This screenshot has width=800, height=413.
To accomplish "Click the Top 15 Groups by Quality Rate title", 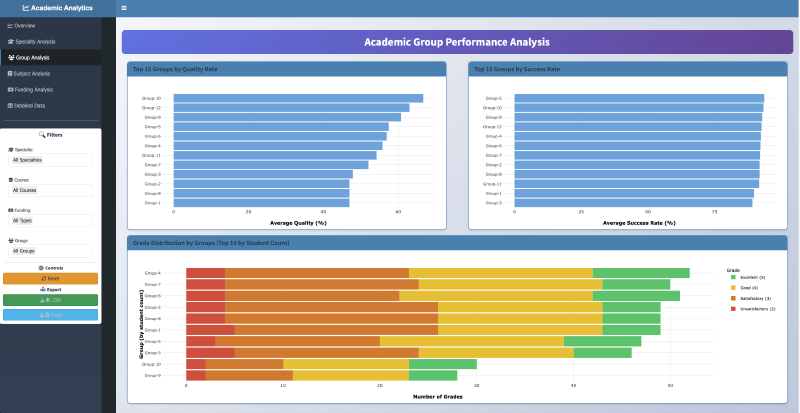I will click(175, 69).
